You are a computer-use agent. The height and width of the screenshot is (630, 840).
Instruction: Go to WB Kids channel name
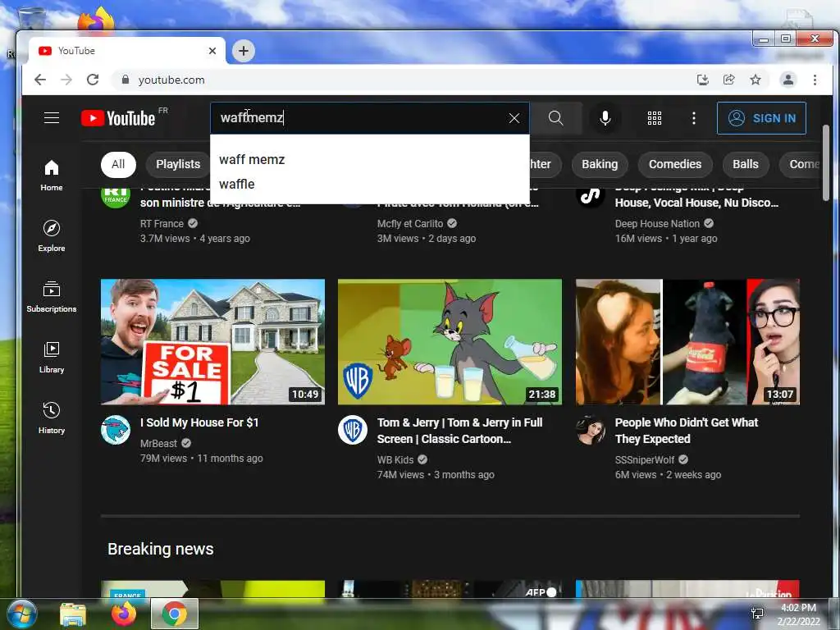pyautogui.click(x=395, y=459)
